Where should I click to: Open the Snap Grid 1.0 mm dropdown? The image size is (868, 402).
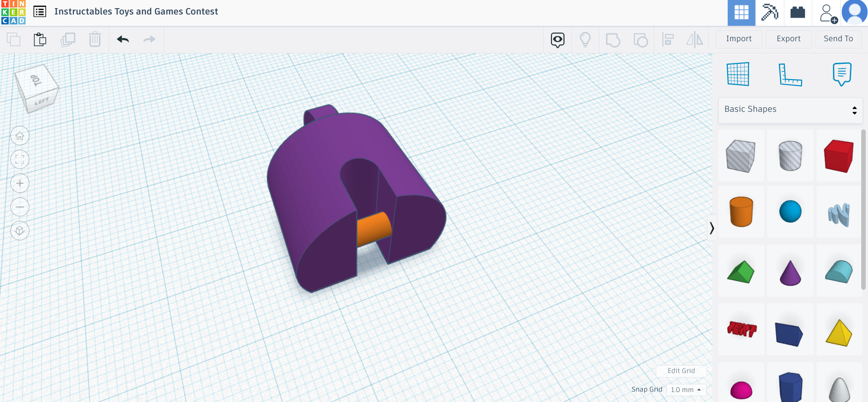coord(686,390)
